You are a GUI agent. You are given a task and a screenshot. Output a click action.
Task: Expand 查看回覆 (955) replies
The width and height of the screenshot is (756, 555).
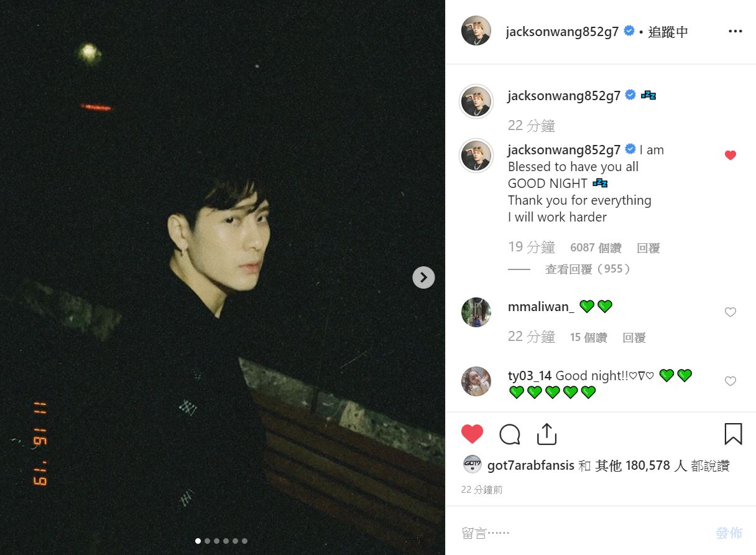click(588, 269)
